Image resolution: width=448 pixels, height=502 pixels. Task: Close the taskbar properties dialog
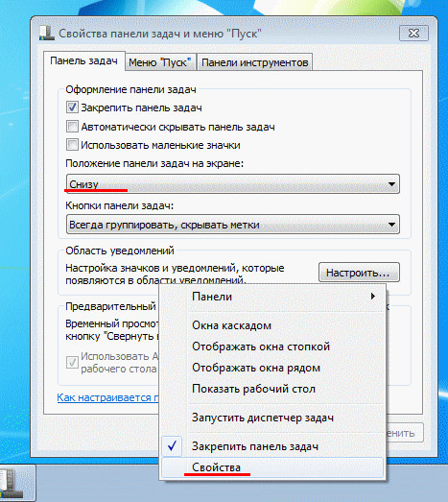point(413,34)
